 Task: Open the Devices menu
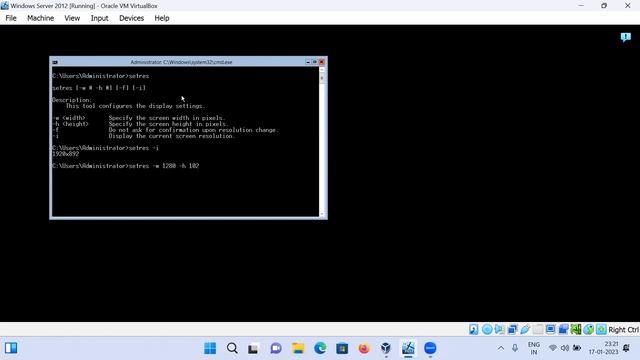coord(131,18)
